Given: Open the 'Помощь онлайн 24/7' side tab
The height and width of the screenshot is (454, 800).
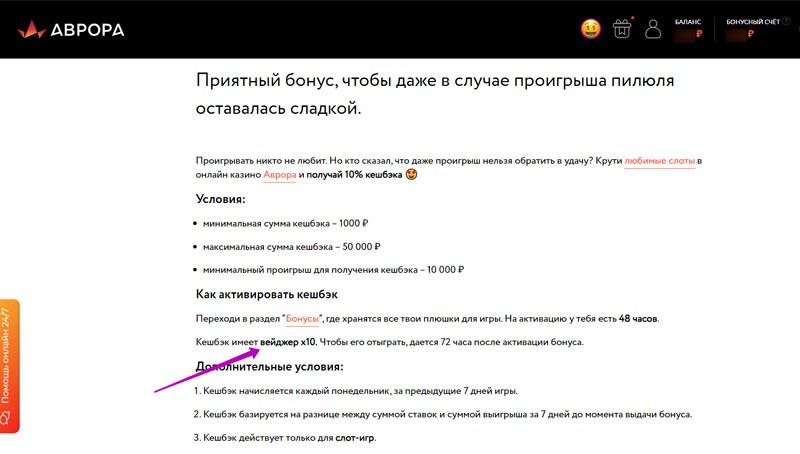Looking at the screenshot, I should (9, 366).
